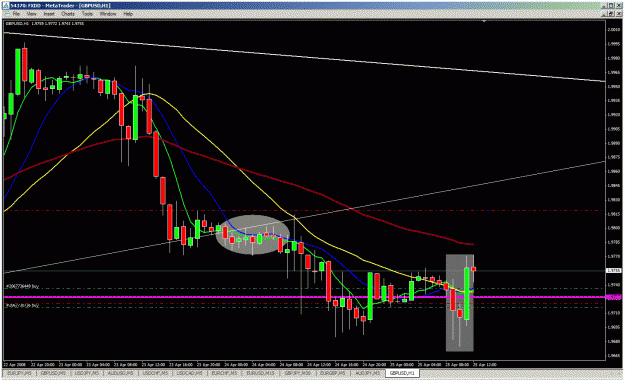Minimize the MetaTrader main window
Screen dimensions: 625x380
tap(604, 5)
